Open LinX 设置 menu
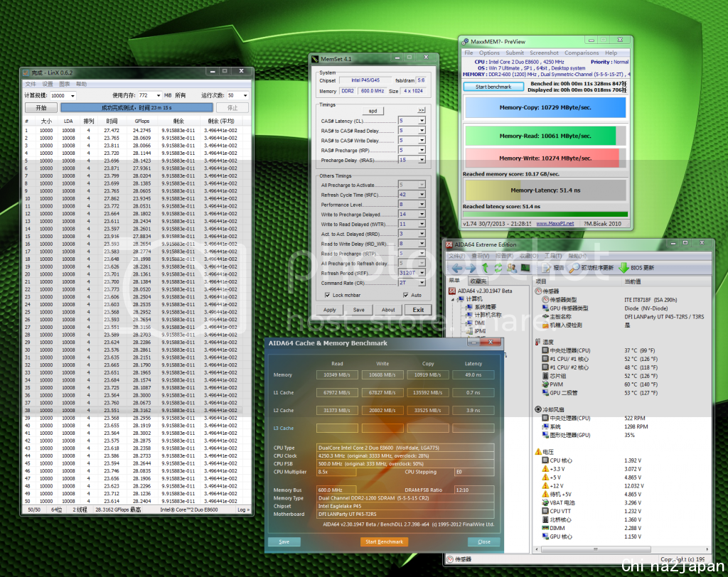Viewport: 728px width, 577px height. 48,84
